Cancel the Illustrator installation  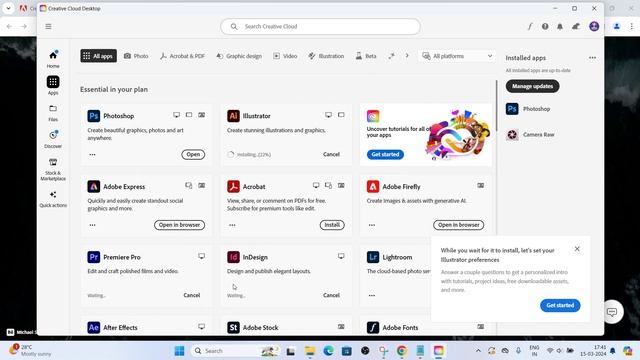tap(331, 154)
